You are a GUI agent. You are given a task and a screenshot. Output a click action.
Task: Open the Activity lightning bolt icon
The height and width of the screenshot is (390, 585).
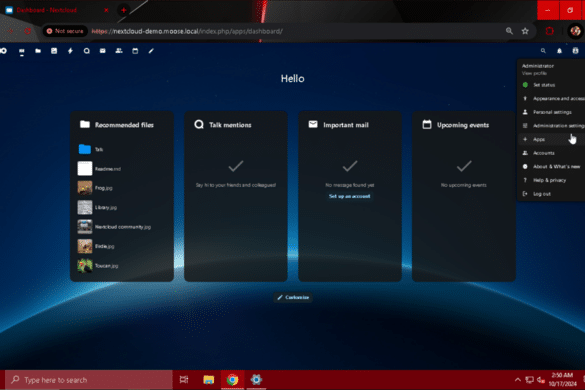click(x=70, y=51)
